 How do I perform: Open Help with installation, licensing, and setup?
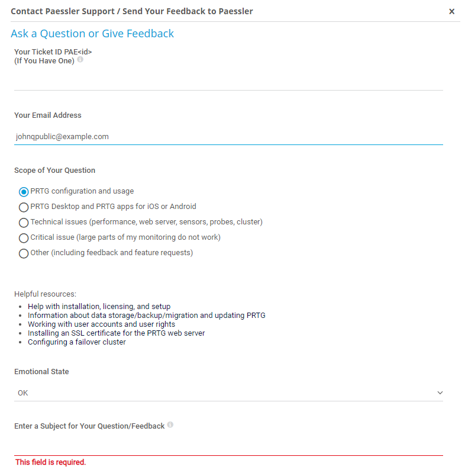[99, 307]
